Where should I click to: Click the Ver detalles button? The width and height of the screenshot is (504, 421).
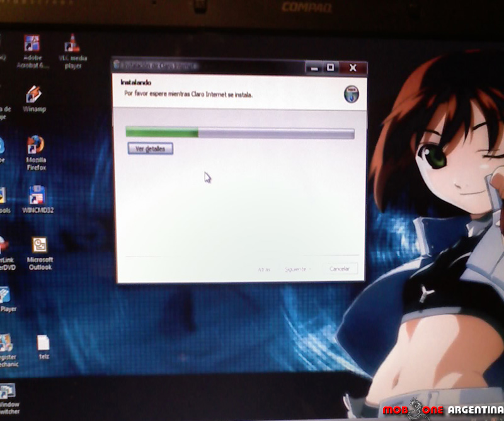coord(150,149)
